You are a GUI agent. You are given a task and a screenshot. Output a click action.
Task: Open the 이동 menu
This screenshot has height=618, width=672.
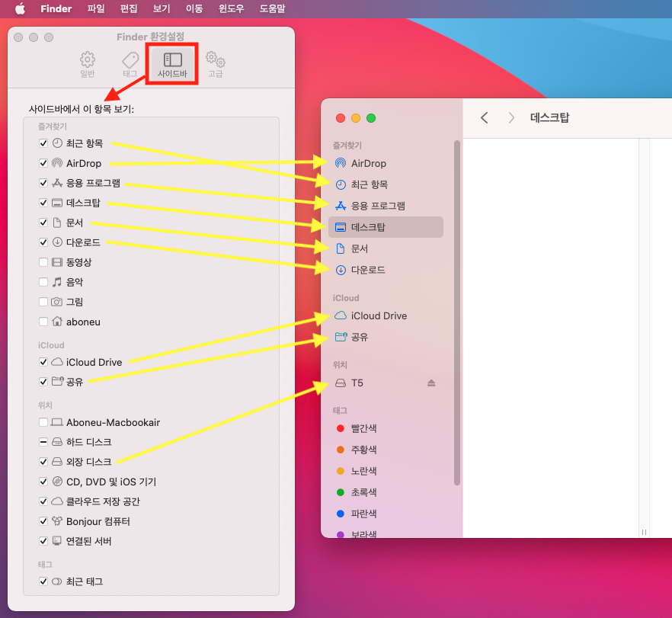194,8
